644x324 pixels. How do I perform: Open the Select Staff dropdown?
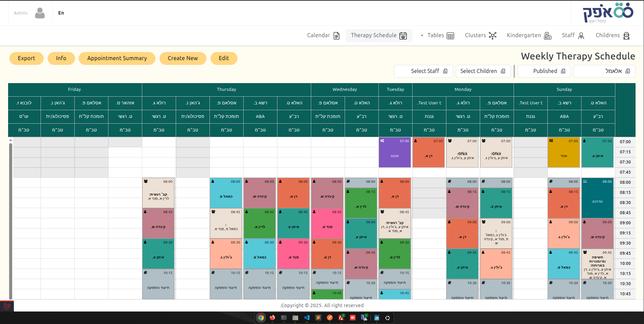pos(423,71)
